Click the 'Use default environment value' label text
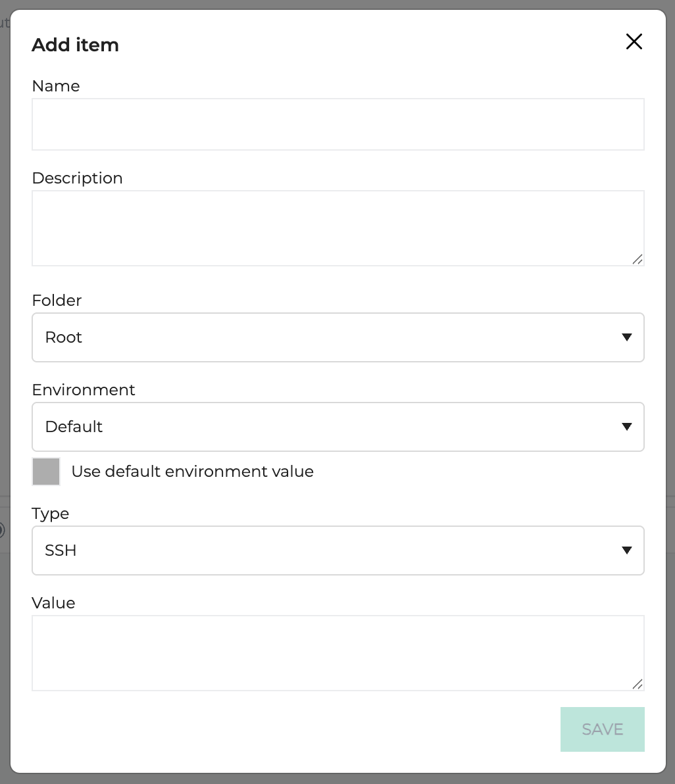 (x=193, y=472)
